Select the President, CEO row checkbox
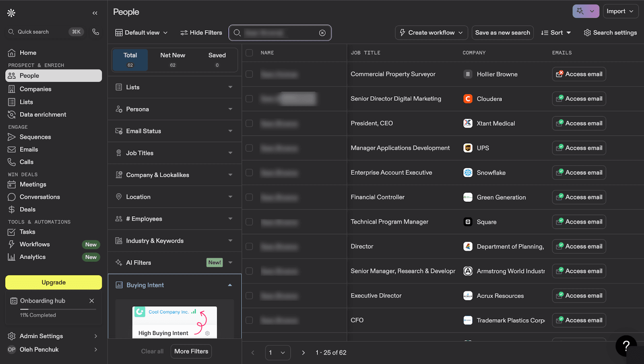 249,123
